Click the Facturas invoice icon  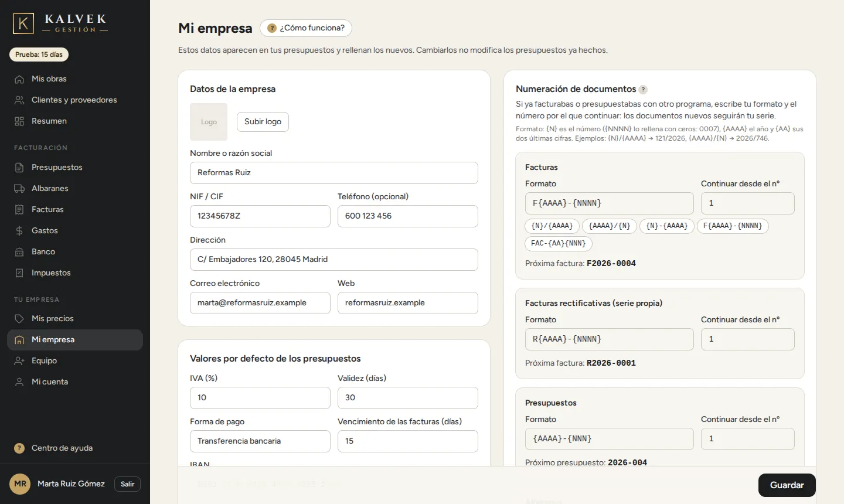click(19, 210)
